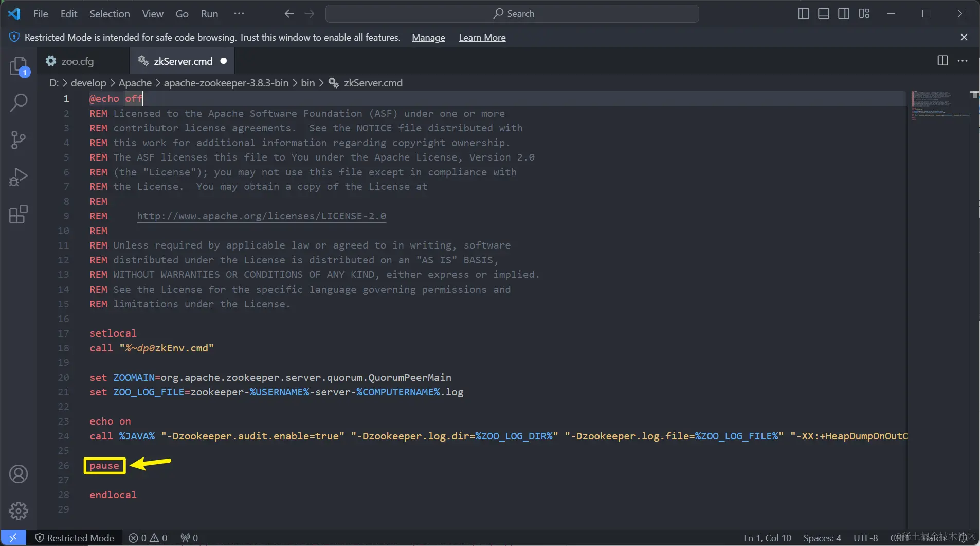The width and height of the screenshot is (980, 546).
Task: Click ZOOMAIN variable on line 20
Action: coord(134,377)
